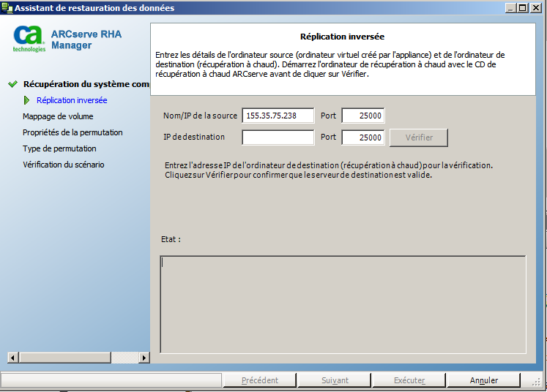Click the Précédent button
The height and width of the screenshot is (392, 547).
tap(259, 380)
